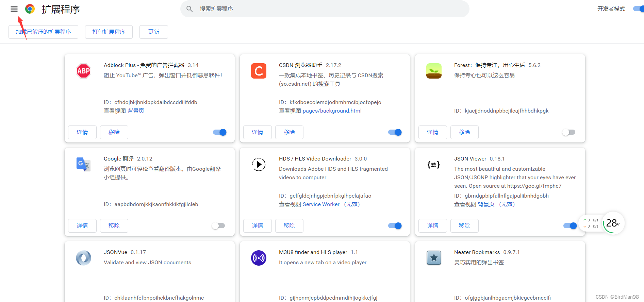Click the Chrome logo icon
This screenshot has width=644, height=302.
30,9
